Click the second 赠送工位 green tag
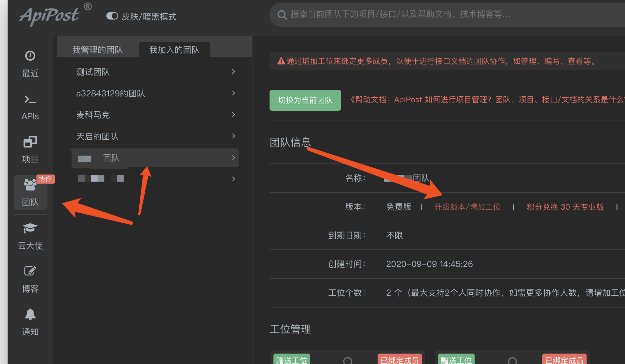Screen dimensions: 625x364 click(456, 359)
